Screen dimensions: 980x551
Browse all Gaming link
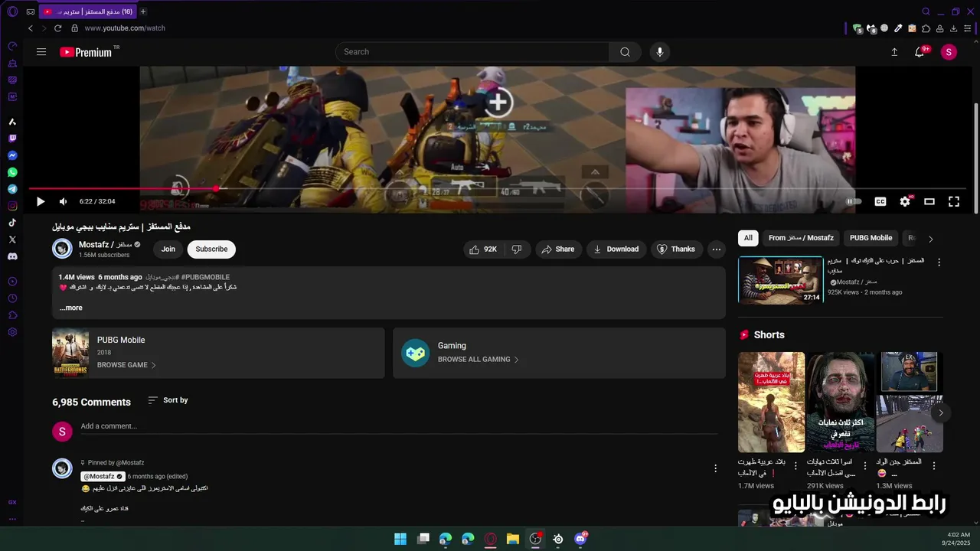[479, 360]
